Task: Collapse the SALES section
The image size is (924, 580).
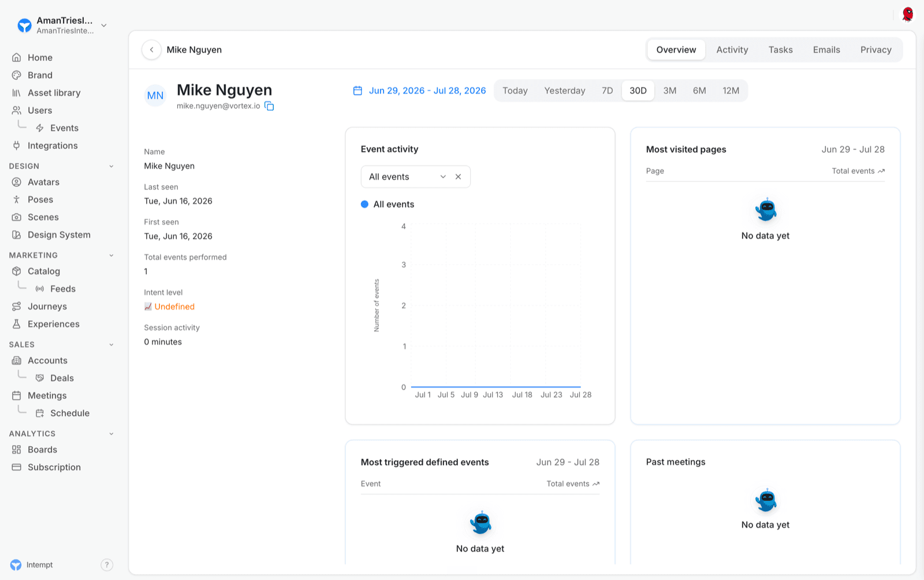Action: [x=111, y=345]
